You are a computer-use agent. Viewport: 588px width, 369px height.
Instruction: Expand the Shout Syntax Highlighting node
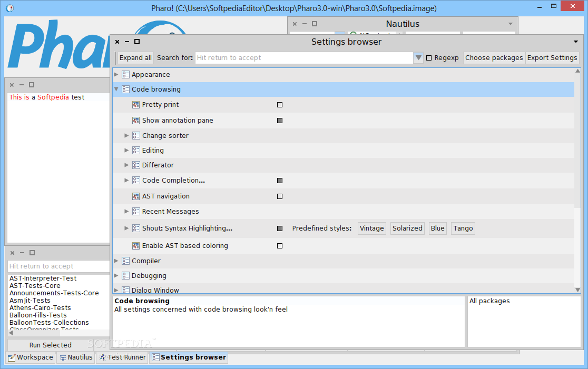[x=127, y=228]
